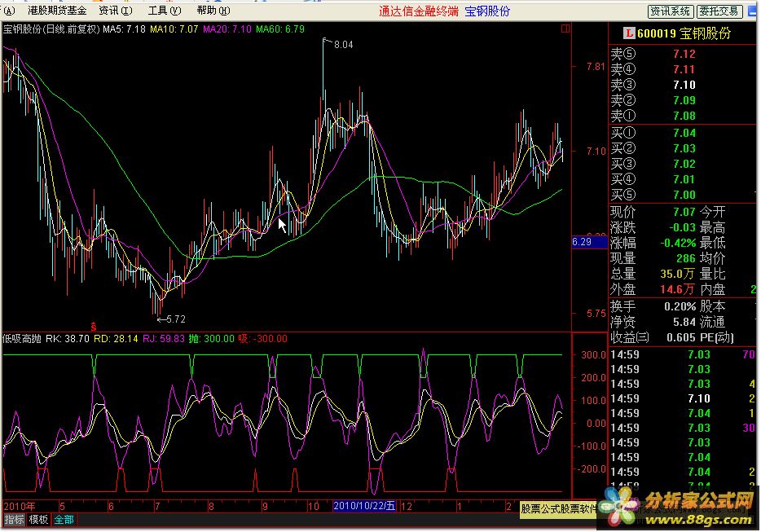Click the blue 6.29 price axis marker
761x532 pixels.
pos(589,242)
